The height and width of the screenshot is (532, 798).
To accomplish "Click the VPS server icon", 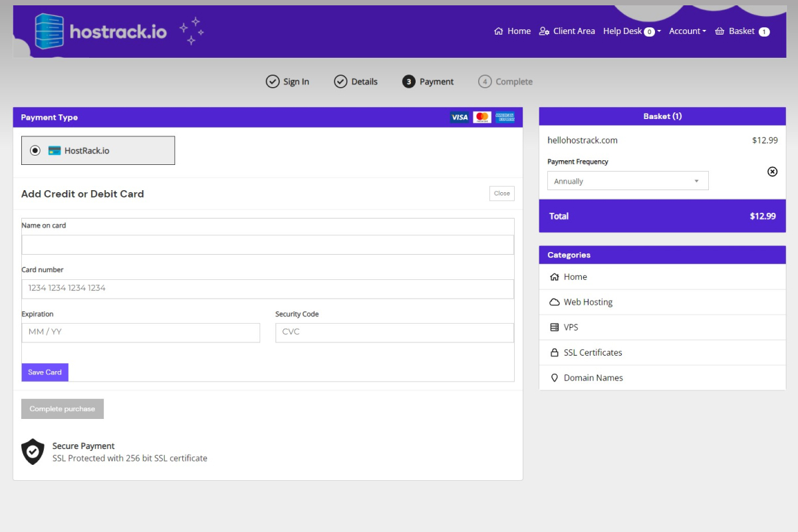I will coord(555,328).
